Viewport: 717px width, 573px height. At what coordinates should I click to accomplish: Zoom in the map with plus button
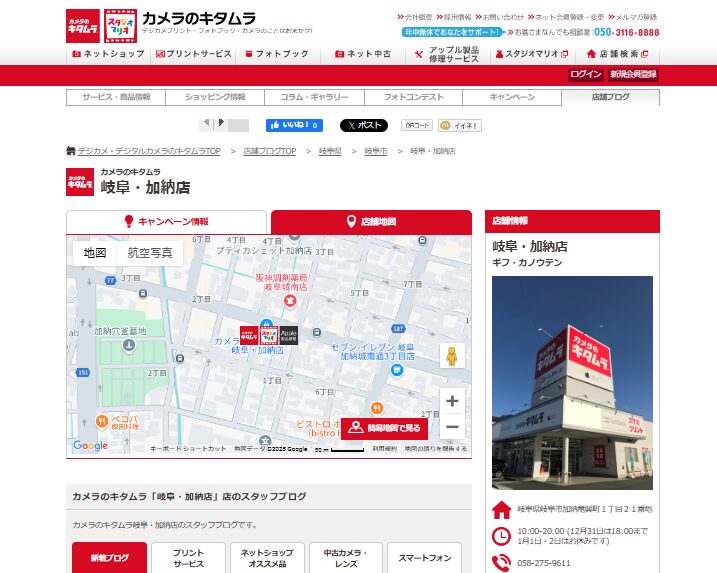click(452, 401)
